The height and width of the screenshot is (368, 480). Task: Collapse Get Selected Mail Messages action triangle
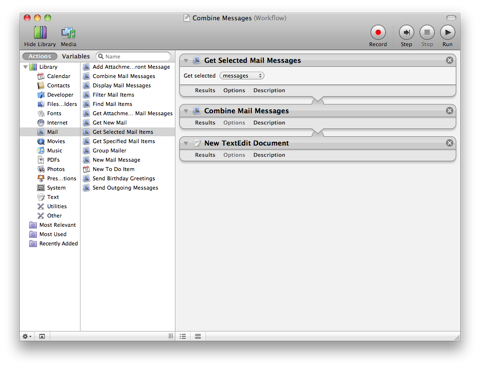coord(186,61)
